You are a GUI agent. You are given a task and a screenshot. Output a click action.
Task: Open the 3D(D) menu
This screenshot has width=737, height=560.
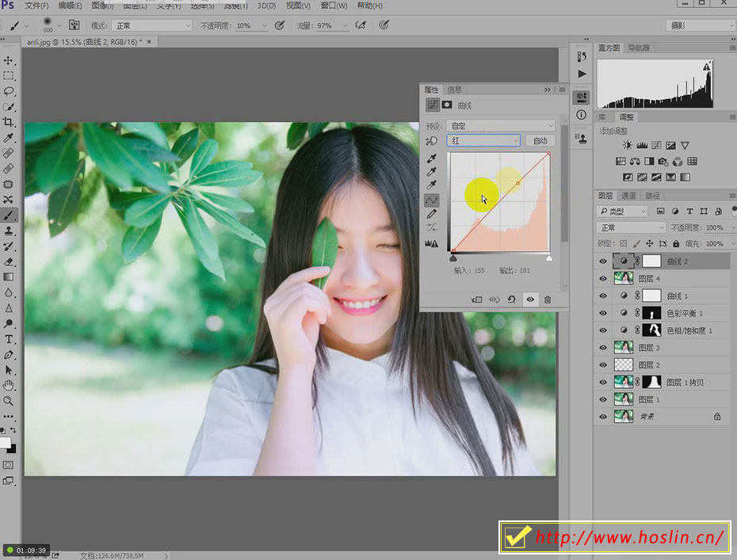click(x=266, y=6)
